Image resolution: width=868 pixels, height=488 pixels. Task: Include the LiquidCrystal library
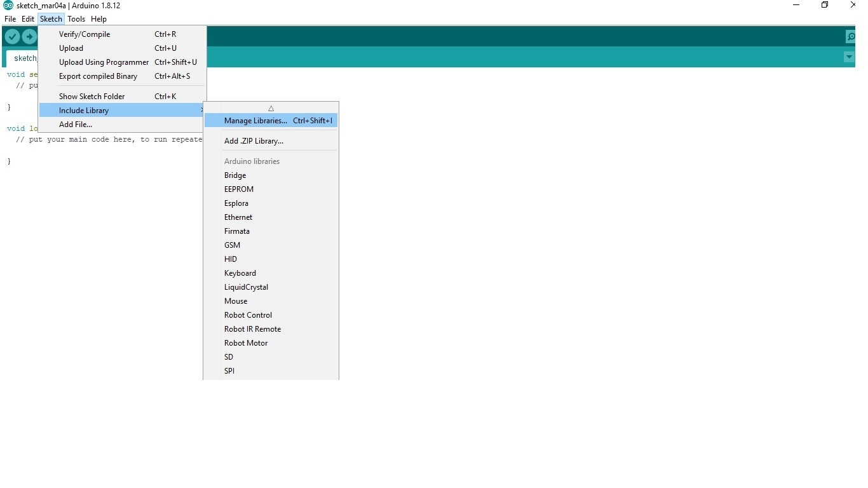tap(271, 287)
